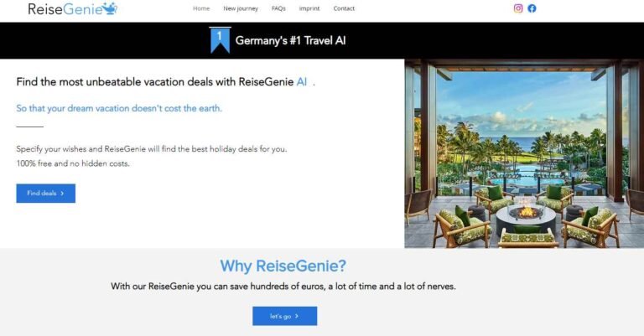This screenshot has width=644, height=336.
Task: Open the Contact page
Action: (344, 8)
